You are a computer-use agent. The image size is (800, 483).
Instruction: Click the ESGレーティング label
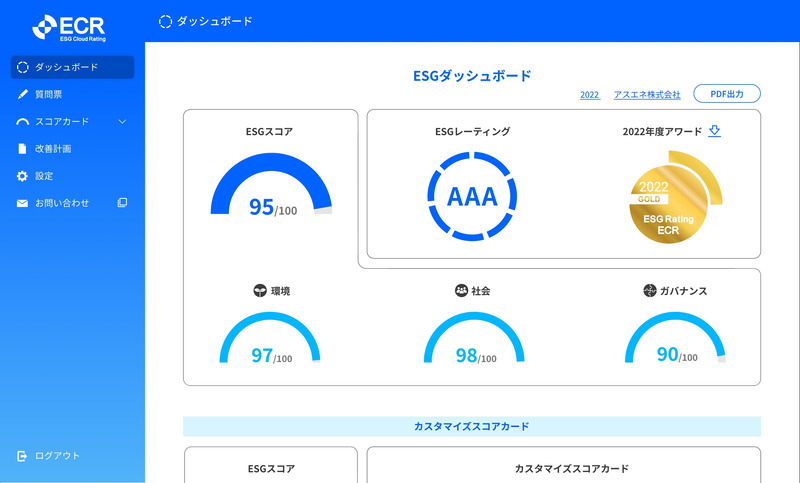472,132
